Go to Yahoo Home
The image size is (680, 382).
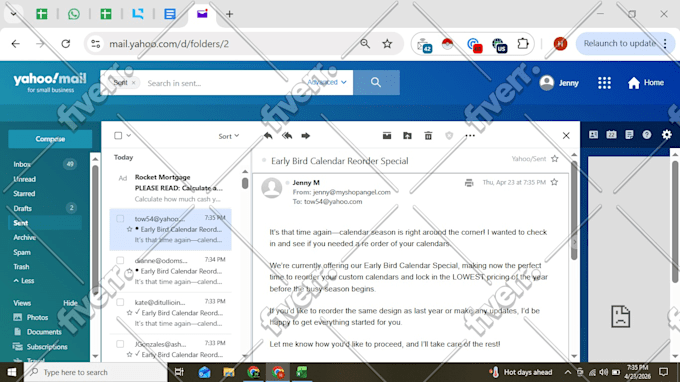(x=645, y=83)
